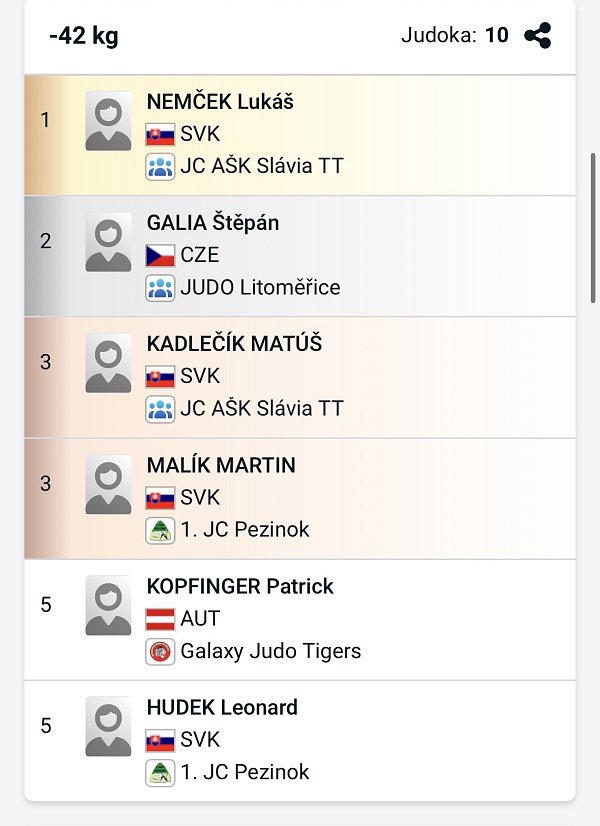This screenshot has height=826, width=600.
Task: Open MALÍK MARTIN athlete name link
Action: 221,465
